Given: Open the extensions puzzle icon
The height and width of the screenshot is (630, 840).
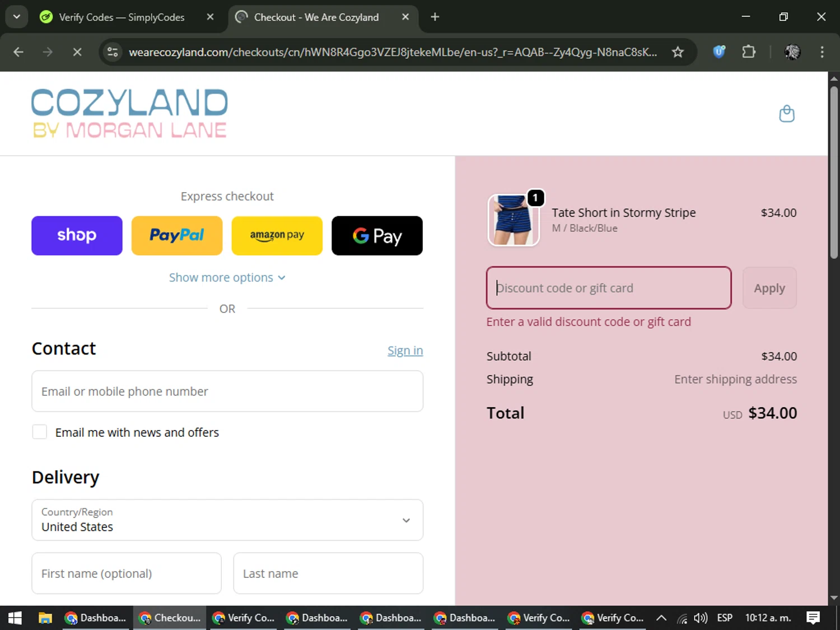Looking at the screenshot, I should coord(749,52).
